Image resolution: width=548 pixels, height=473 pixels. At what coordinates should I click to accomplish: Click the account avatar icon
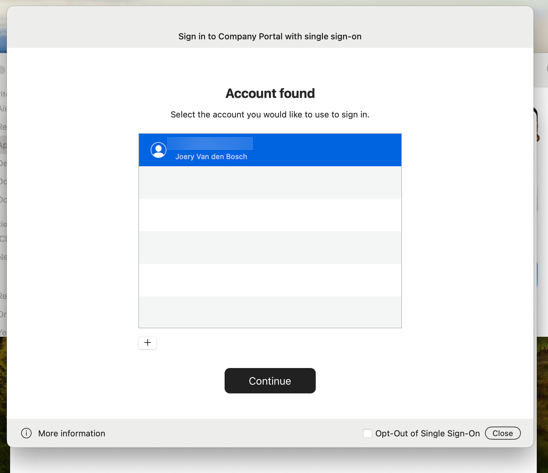coord(158,150)
